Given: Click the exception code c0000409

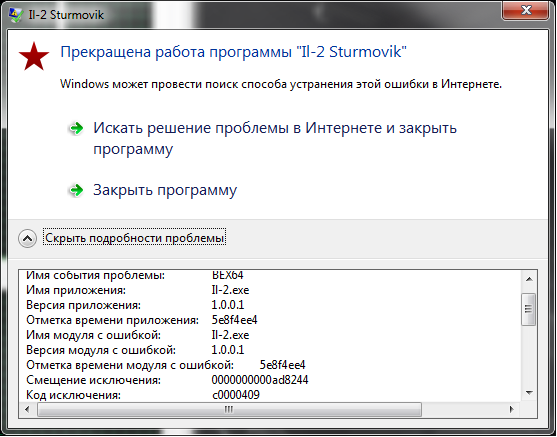Looking at the screenshot, I should 236,395.
